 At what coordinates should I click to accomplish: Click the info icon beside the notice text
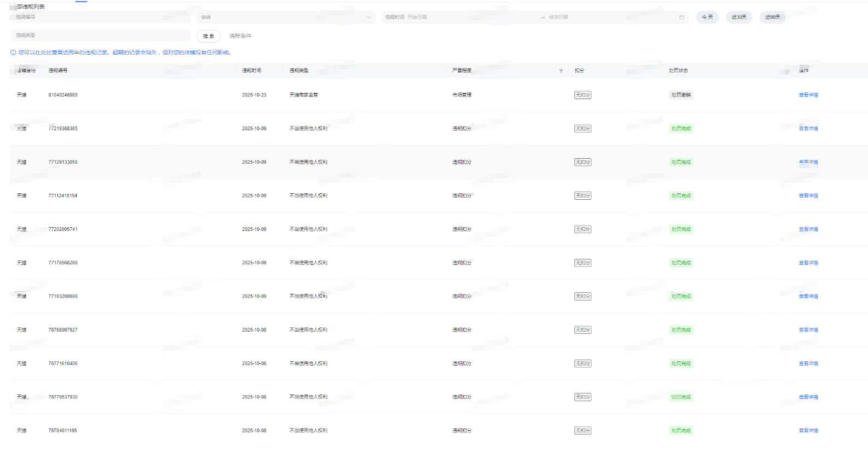tap(13, 53)
